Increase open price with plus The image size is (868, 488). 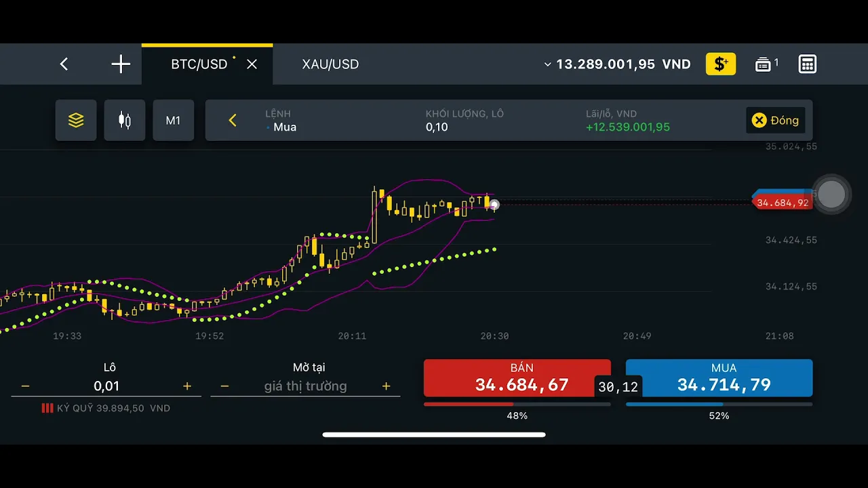point(386,386)
